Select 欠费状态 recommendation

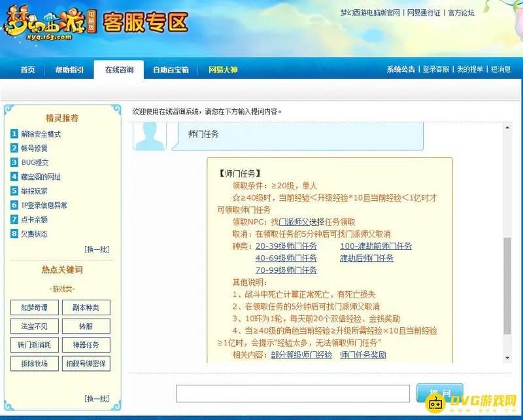[35, 234]
